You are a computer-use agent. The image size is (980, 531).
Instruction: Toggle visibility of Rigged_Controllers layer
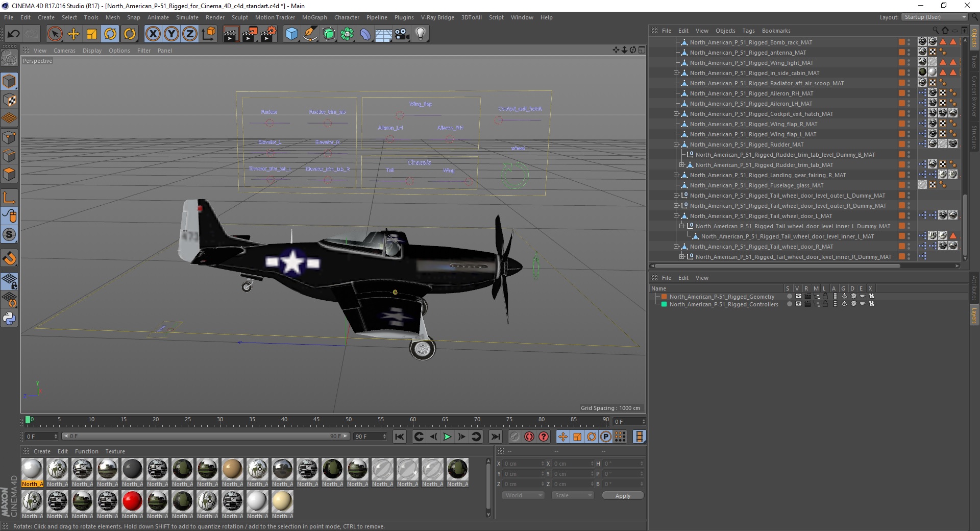798,304
